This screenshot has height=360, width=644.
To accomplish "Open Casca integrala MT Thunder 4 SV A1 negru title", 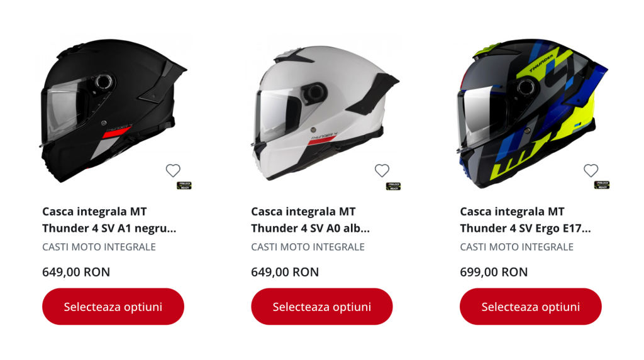I will tap(109, 220).
